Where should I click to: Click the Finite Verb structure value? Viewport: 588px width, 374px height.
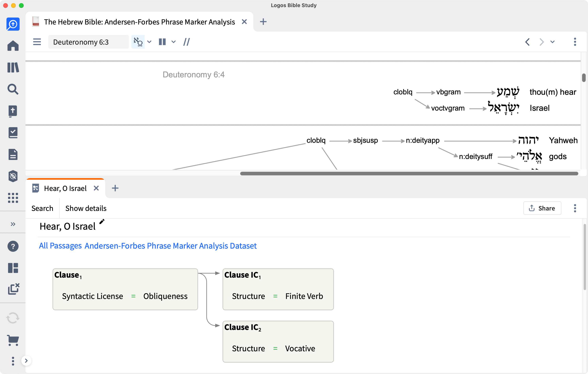click(304, 296)
